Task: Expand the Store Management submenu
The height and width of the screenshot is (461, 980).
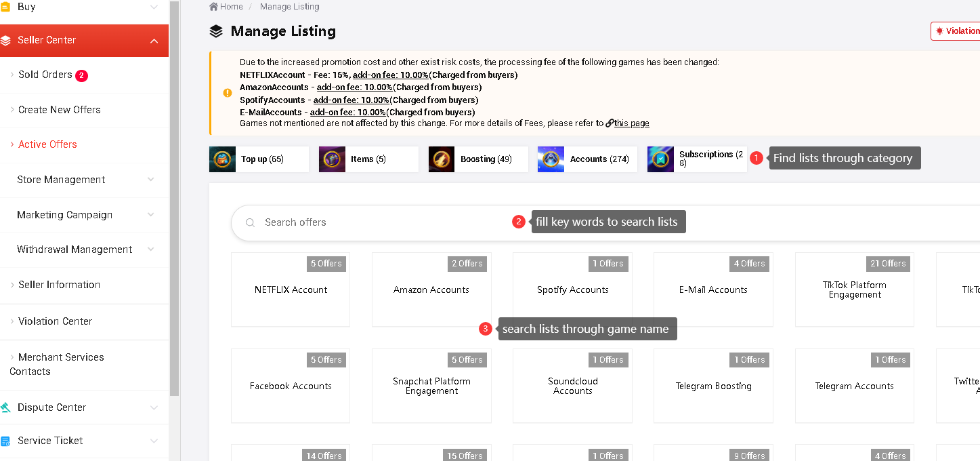Action: (150, 180)
